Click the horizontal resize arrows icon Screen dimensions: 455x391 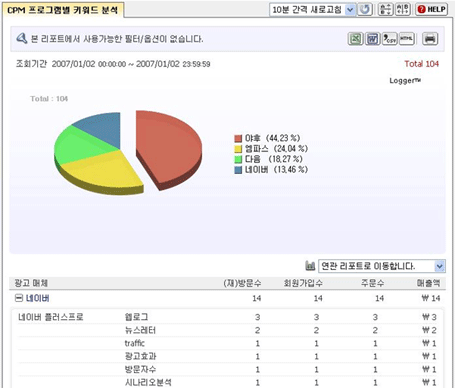[x=403, y=9]
